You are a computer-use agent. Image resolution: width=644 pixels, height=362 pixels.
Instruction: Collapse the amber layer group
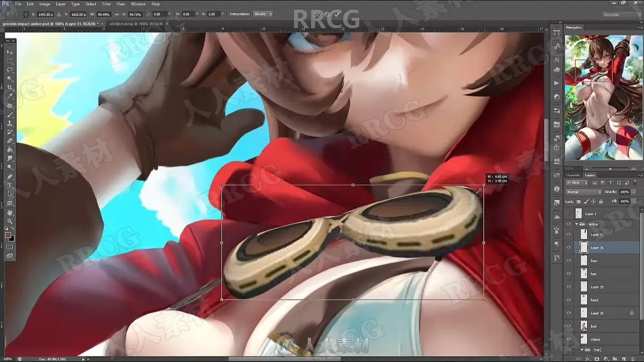pos(576,224)
